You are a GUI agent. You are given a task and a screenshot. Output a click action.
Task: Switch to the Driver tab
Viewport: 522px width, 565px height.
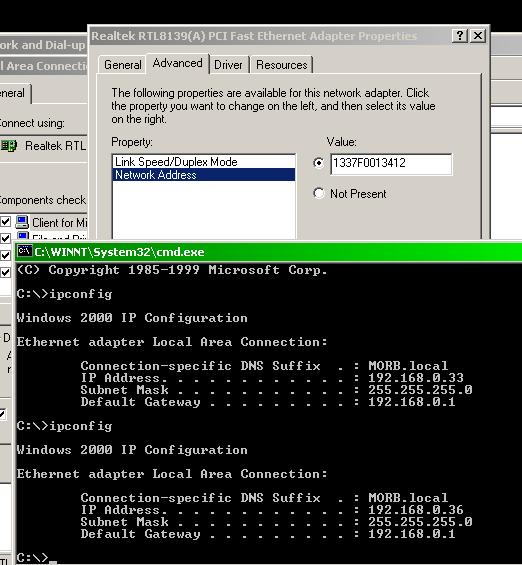coord(228,65)
